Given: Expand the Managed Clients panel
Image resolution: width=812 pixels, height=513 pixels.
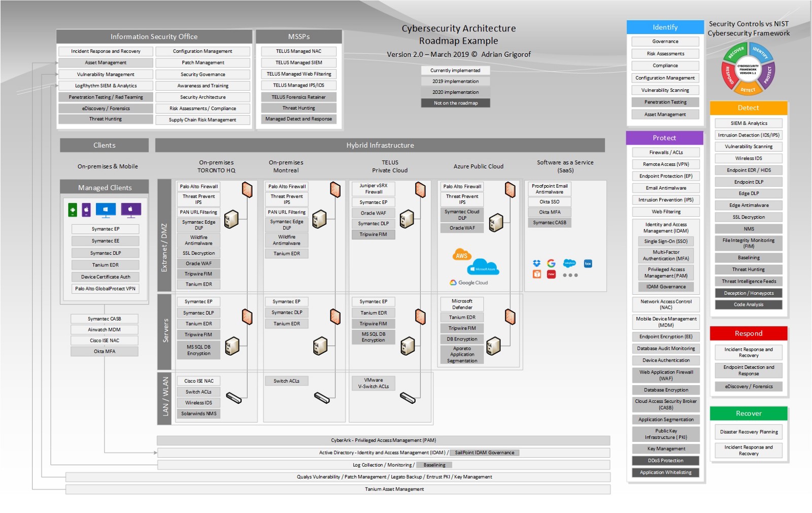Looking at the screenshot, I should 104,188.
